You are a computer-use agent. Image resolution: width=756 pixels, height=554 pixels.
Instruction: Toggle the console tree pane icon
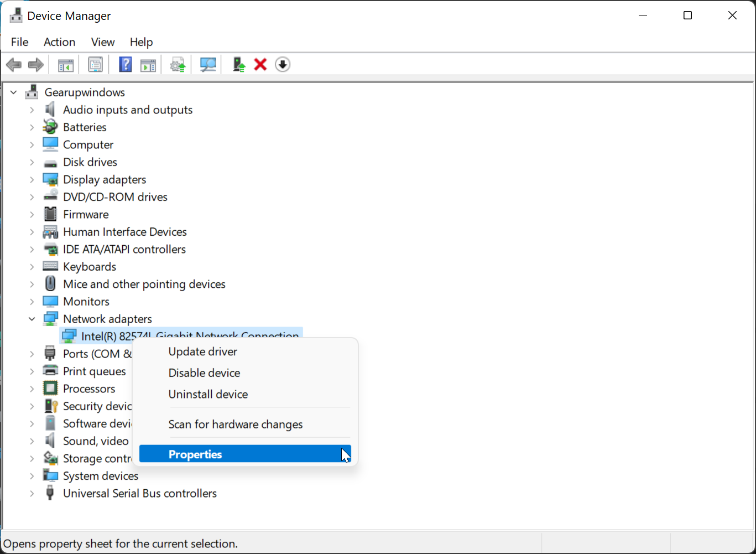pyautogui.click(x=66, y=65)
